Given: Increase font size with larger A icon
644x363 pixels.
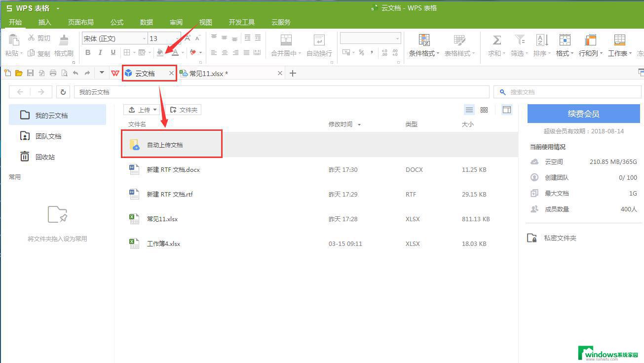Looking at the screenshot, I should pos(188,38).
